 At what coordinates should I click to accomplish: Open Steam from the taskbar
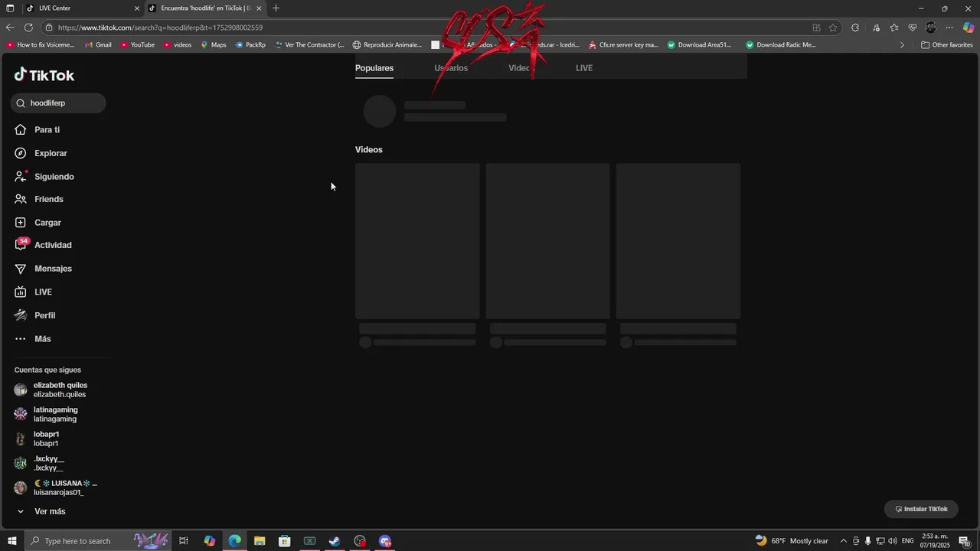(335, 541)
